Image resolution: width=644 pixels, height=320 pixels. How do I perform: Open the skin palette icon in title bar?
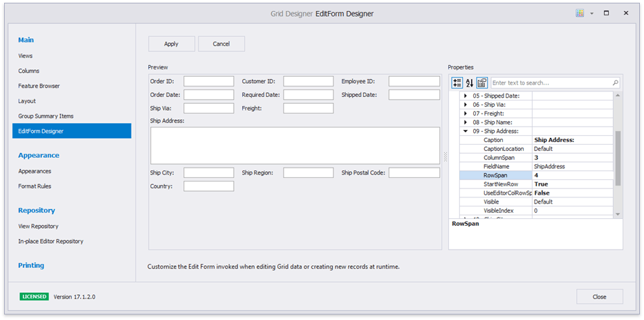pyautogui.click(x=580, y=13)
